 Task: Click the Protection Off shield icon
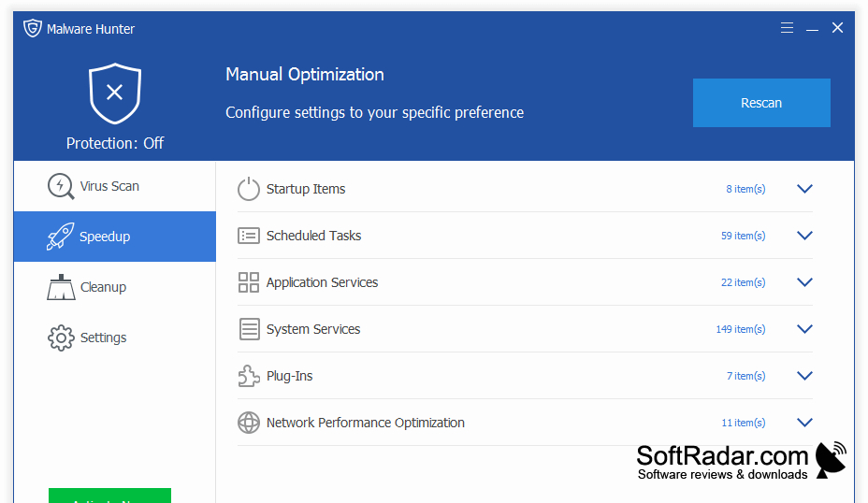click(115, 93)
